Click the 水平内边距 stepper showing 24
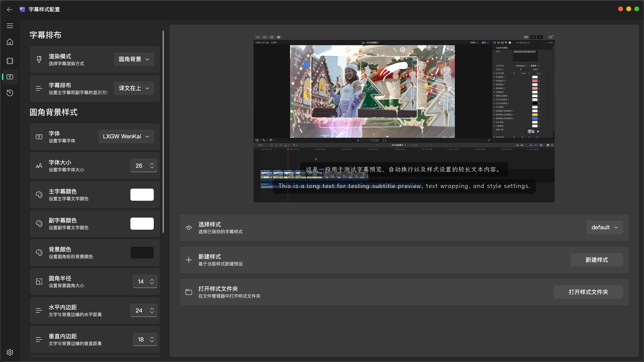644x362 pixels. point(144,311)
